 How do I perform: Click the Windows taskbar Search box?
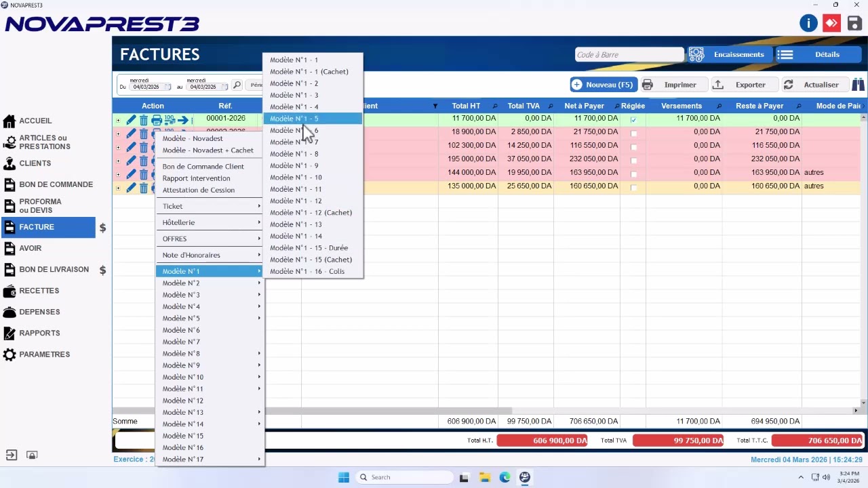404,477
